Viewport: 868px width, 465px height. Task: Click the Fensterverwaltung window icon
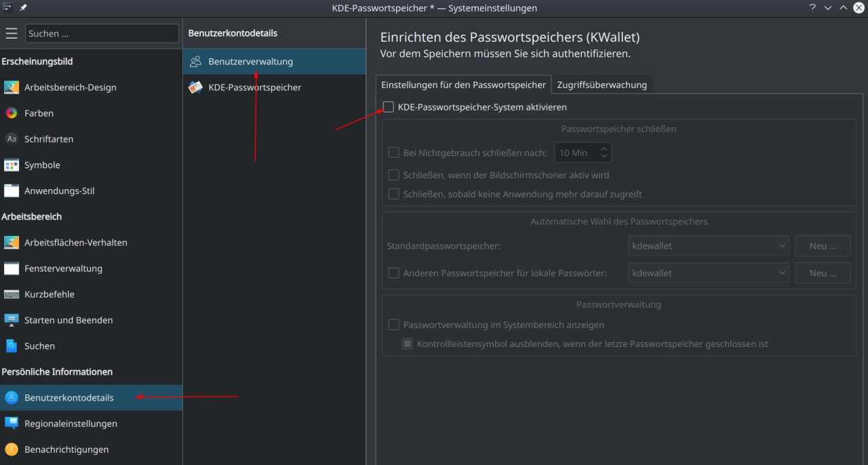pyautogui.click(x=12, y=268)
